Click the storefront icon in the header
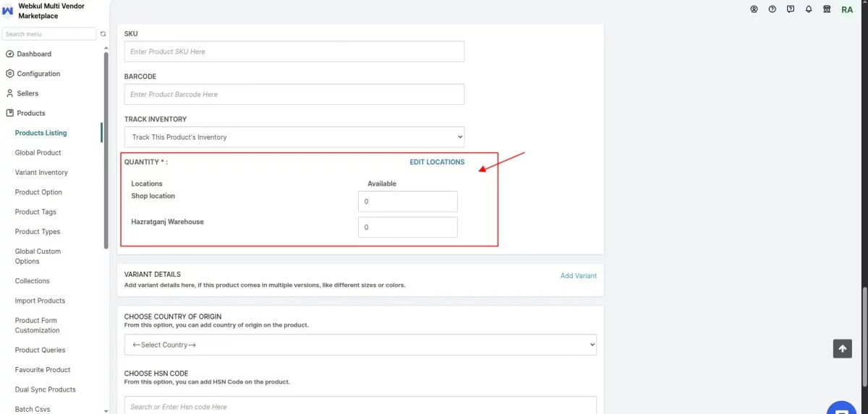The image size is (868, 414). (827, 9)
